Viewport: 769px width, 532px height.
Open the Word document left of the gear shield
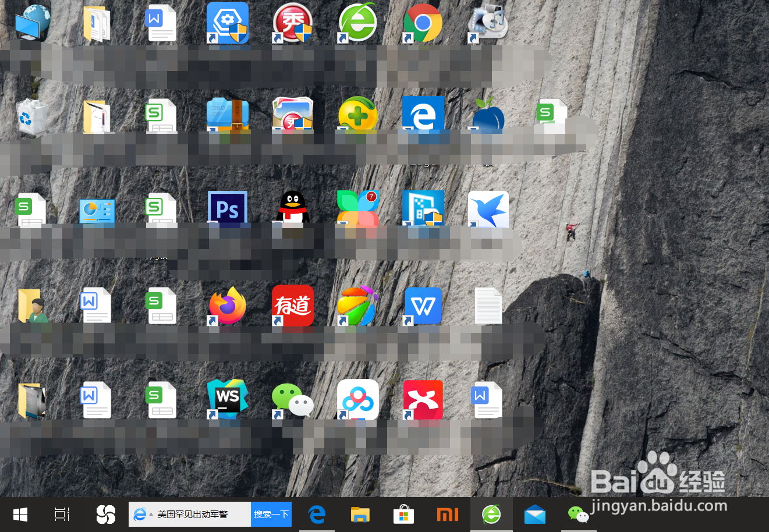[161, 23]
